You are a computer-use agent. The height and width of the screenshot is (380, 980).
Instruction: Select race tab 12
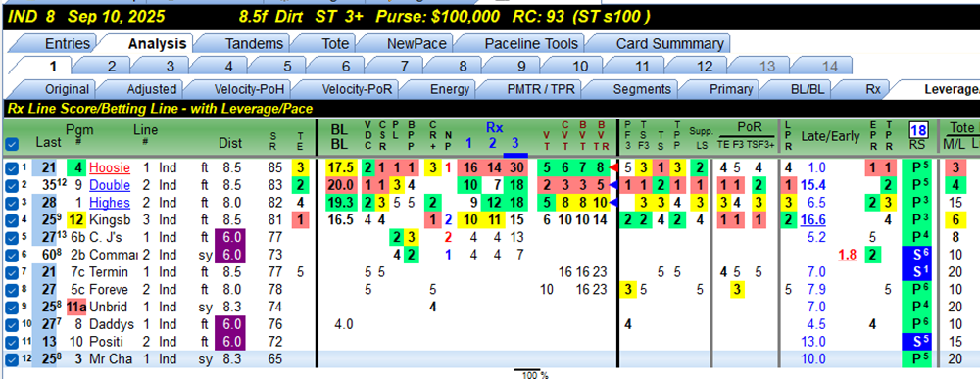pyautogui.click(x=704, y=67)
